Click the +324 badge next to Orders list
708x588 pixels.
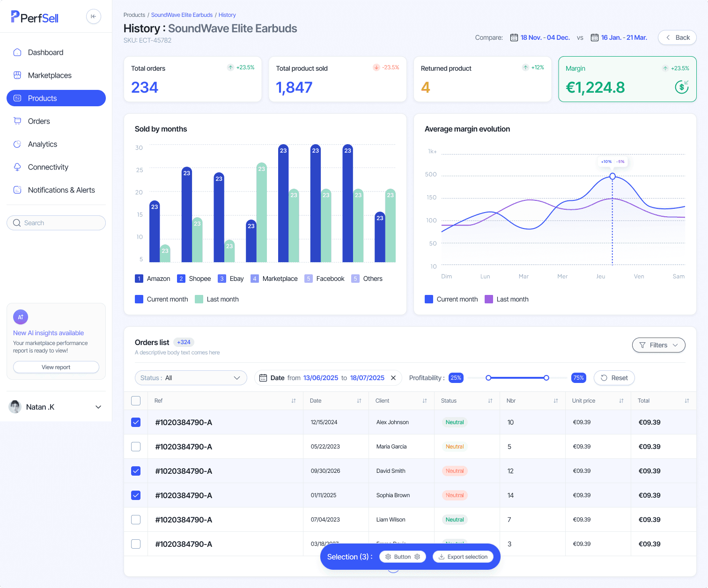[x=184, y=342]
